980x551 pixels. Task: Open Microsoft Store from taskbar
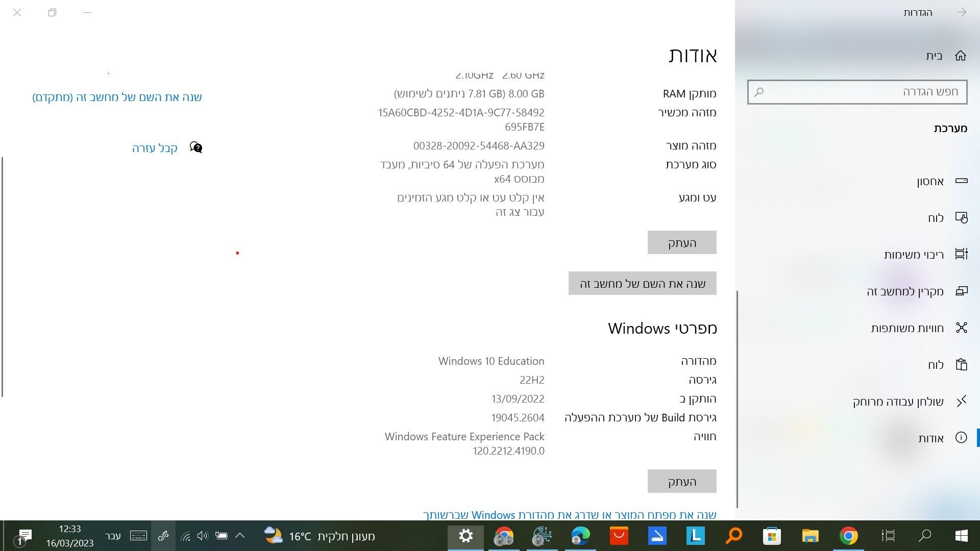772,536
